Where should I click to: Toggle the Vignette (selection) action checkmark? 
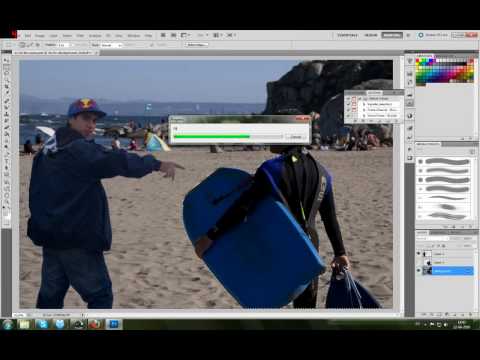[348, 104]
